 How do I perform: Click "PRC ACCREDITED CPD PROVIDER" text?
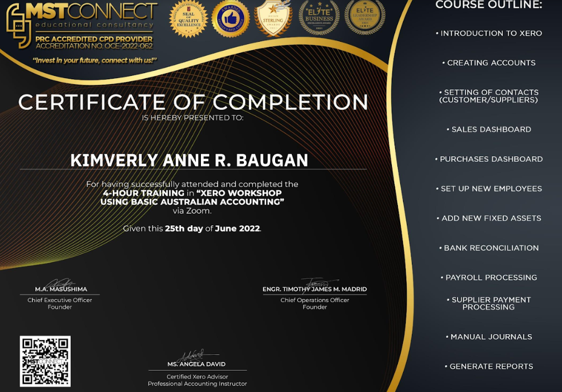pos(94,39)
